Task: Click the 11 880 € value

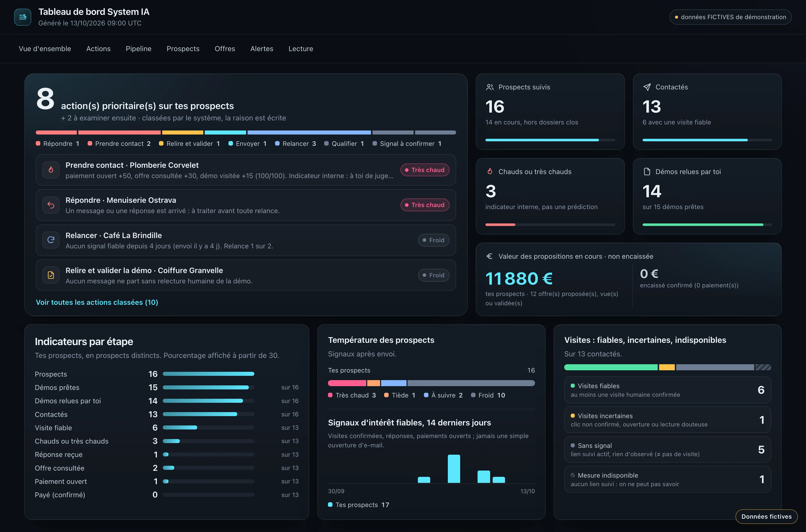Action: coord(519,279)
